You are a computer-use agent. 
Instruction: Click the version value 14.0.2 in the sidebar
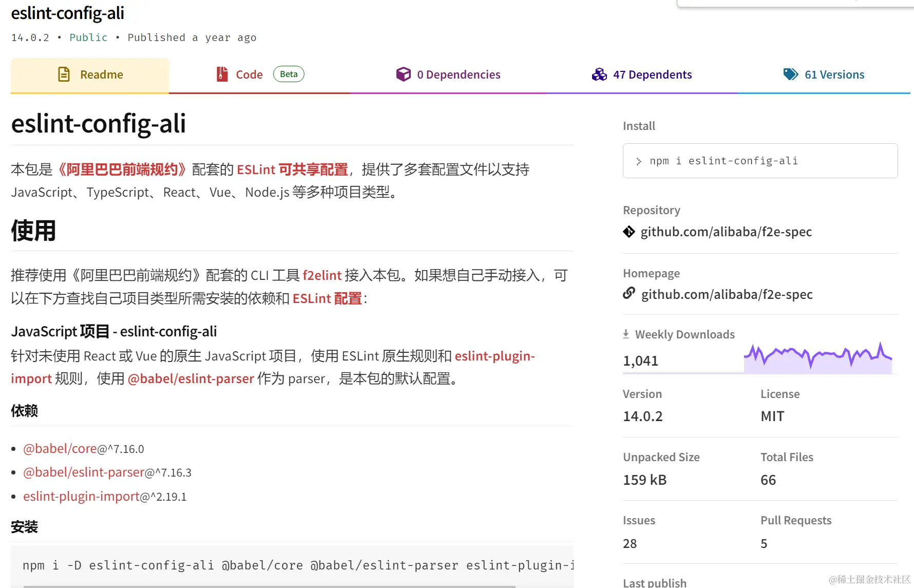pyautogui.click(x=642, y=416)
